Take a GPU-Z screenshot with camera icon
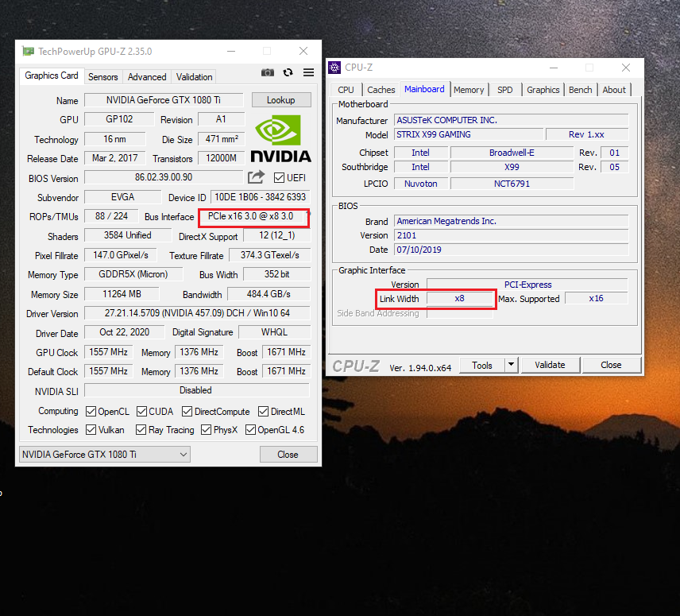This screenshot has height=616, width=680. click(x=268, y=72)
